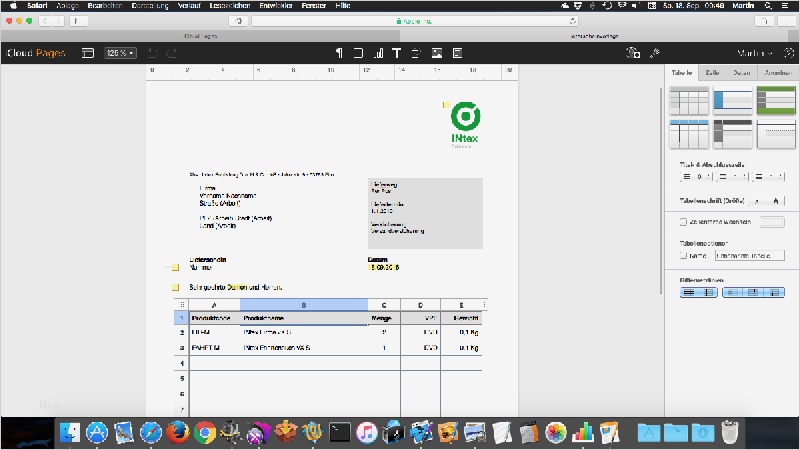Image resolution: width=800 pixels, height=450 pixels.
Task: Open the Entwickler menu
Action: (276, 6)
